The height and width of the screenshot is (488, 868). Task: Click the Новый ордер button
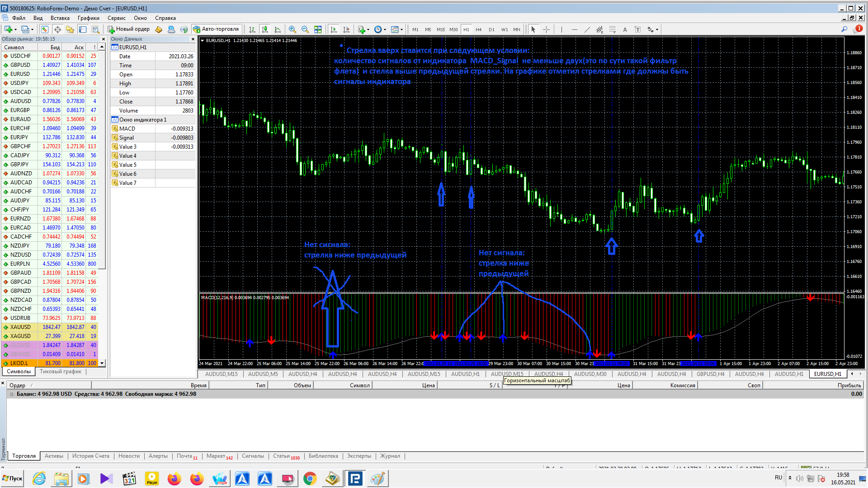click(x=128, y=29)
